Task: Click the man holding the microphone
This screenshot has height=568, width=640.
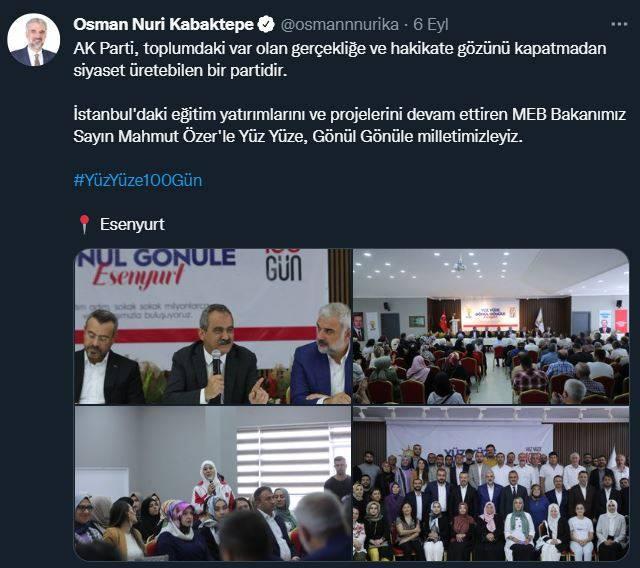Action: pyautogui.click(x=215, y=355)
